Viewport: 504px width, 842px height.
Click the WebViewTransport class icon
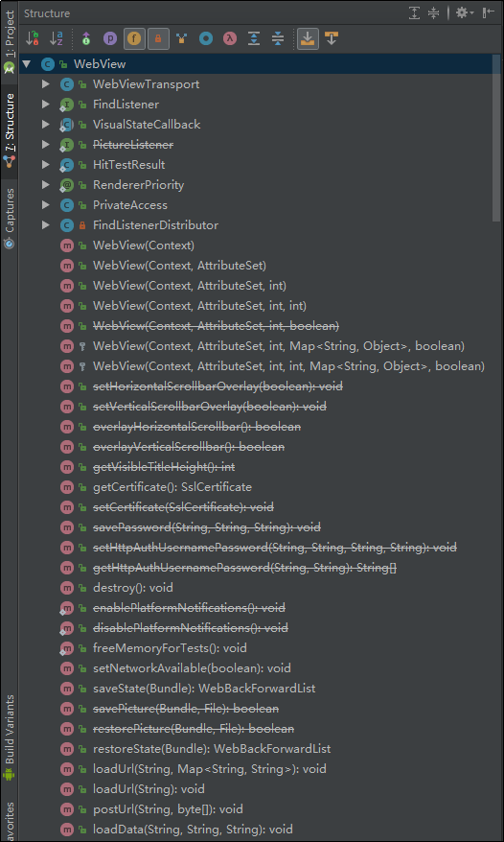(x=66, y=84)
